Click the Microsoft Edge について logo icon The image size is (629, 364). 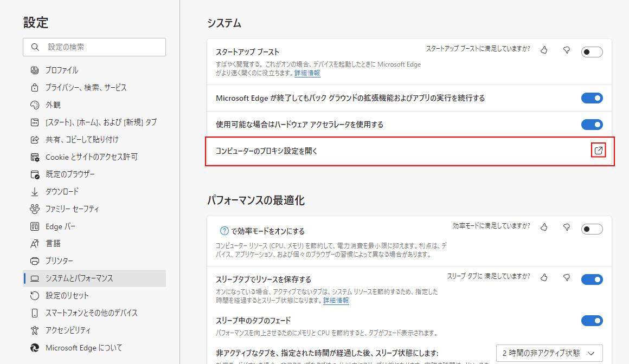pos(35,348)
